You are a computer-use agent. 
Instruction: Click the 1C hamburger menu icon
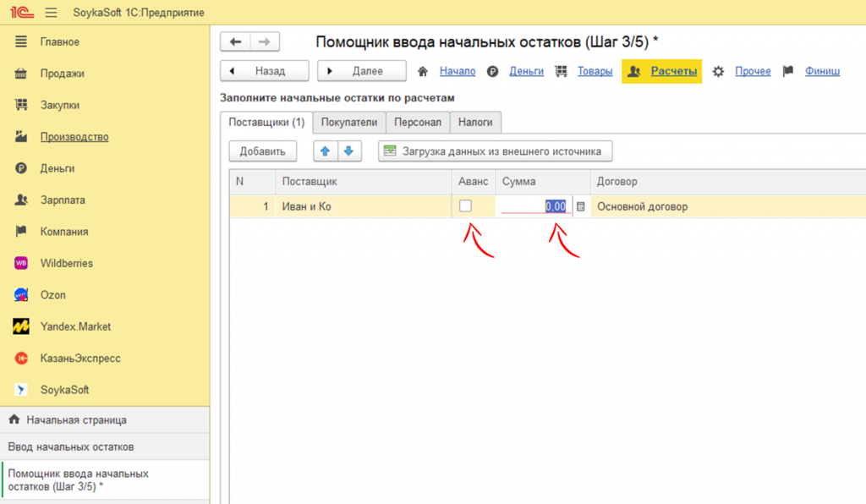coord(51,13)
